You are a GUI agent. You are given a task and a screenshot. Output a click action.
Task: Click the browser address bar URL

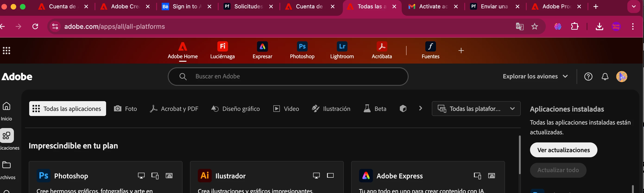pyautogui.click(x=114, y=26)
